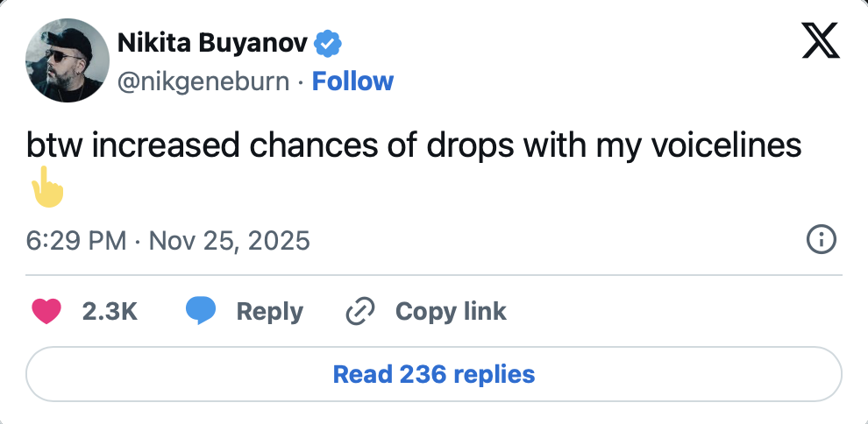Click the Nov 25, 2025 date
868x424 pixels.
[230, 240]
